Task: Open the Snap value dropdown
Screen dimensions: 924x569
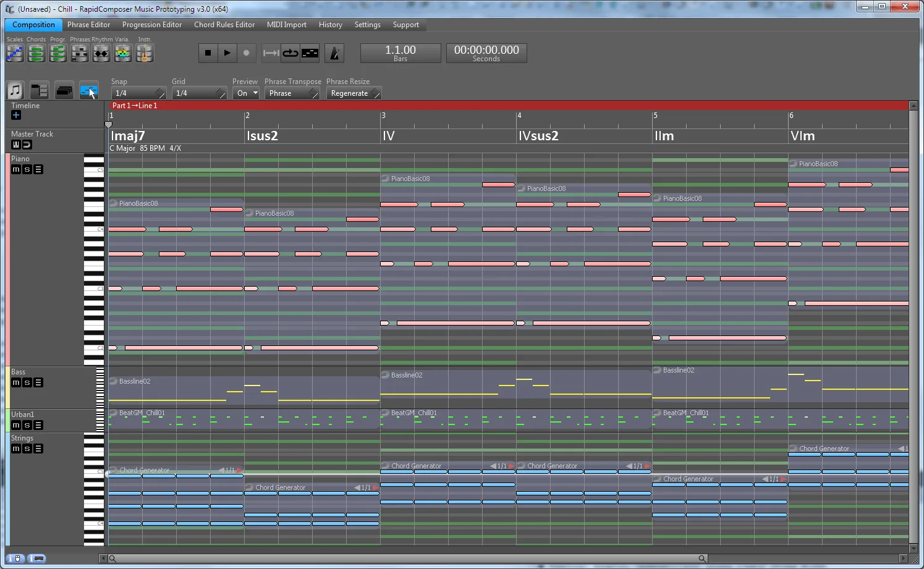Action: pyautogui.click(x=138, y=93)
